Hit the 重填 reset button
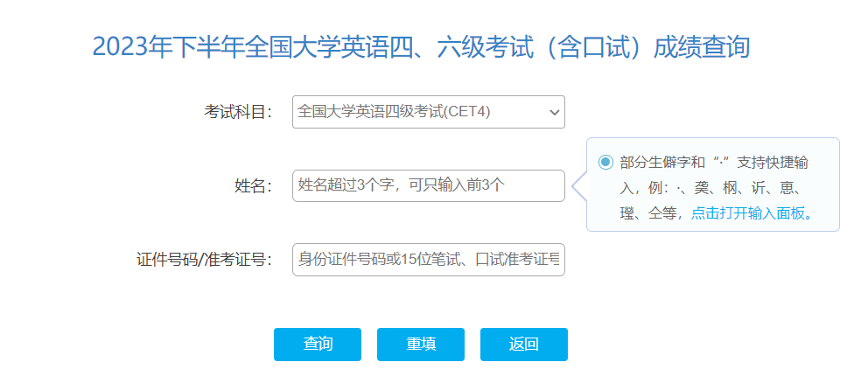Image resolution: width=868 pixels, height=383 pixels. (x=420, y=345)
